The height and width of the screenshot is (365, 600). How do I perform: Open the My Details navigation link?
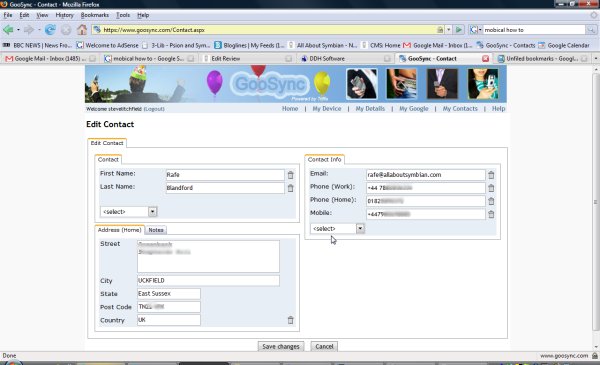click(x=370, y=109)
